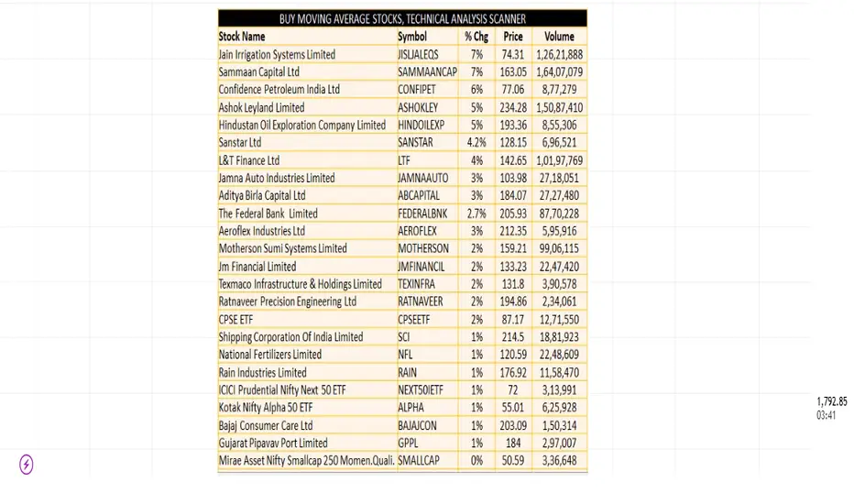Click the SMALLCAP symbol cell

(x=418, y=460)
